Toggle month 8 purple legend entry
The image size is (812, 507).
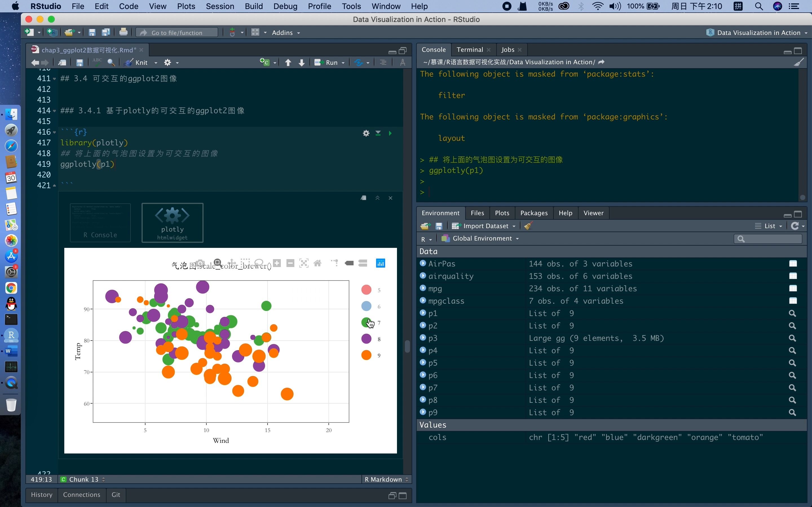point(367,339)
